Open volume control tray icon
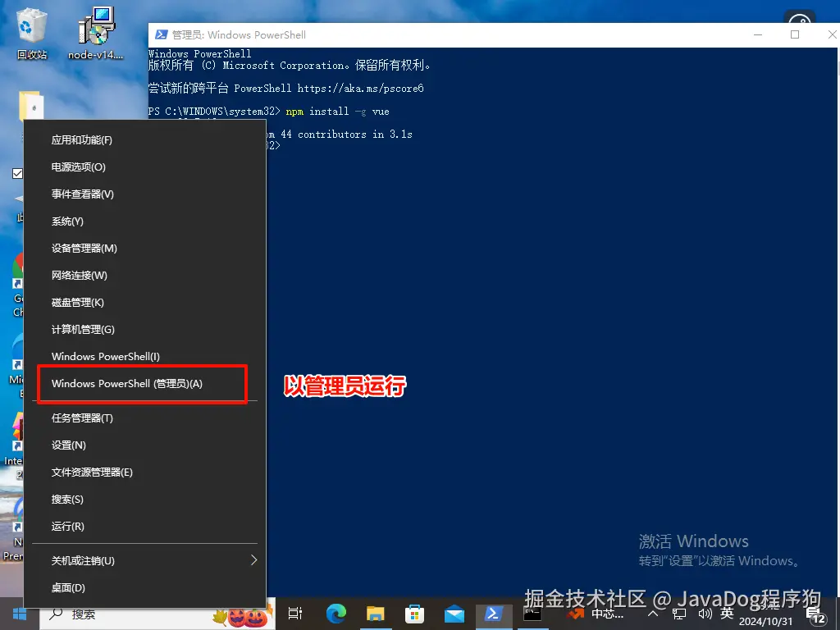This screenshot has height=630, width=840. (x=705, y=614)
